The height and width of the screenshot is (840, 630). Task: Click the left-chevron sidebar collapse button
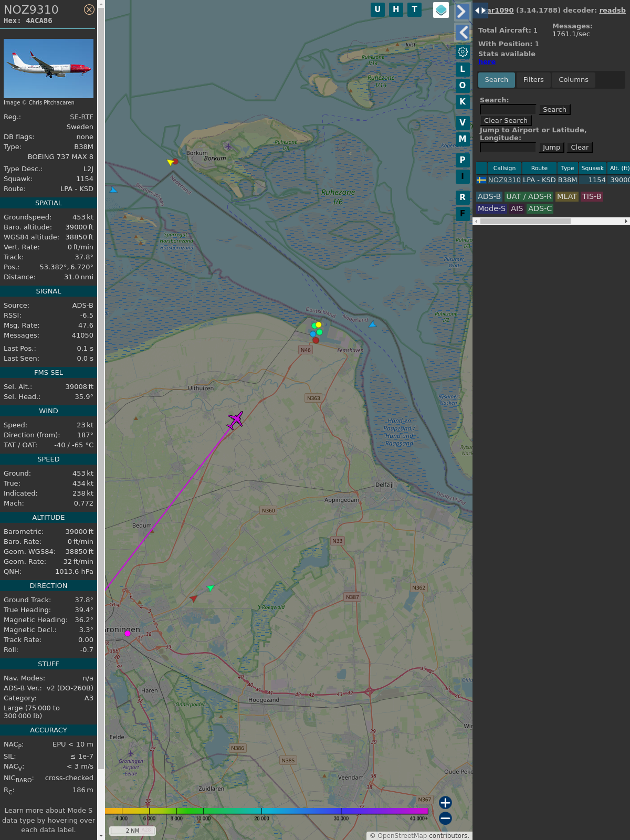pos(462,33)
